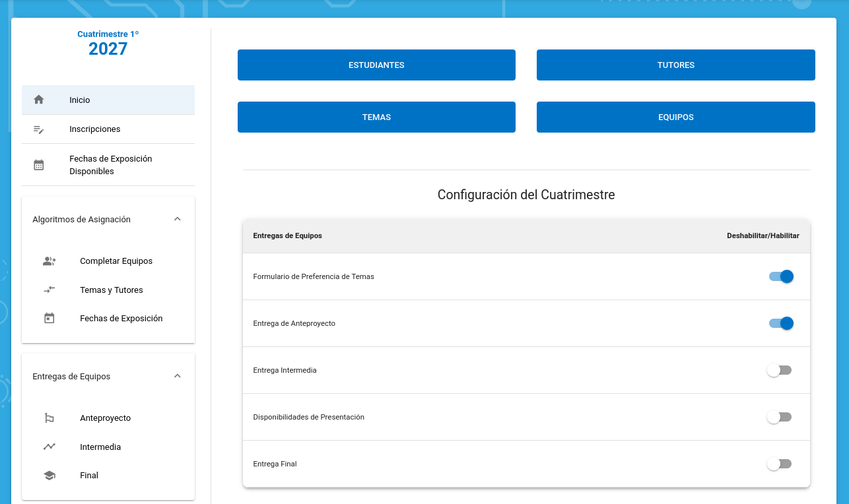The image size is (849, 504).
Task: Enable the Entrega Final switch
Action: (x=779, y=464)
